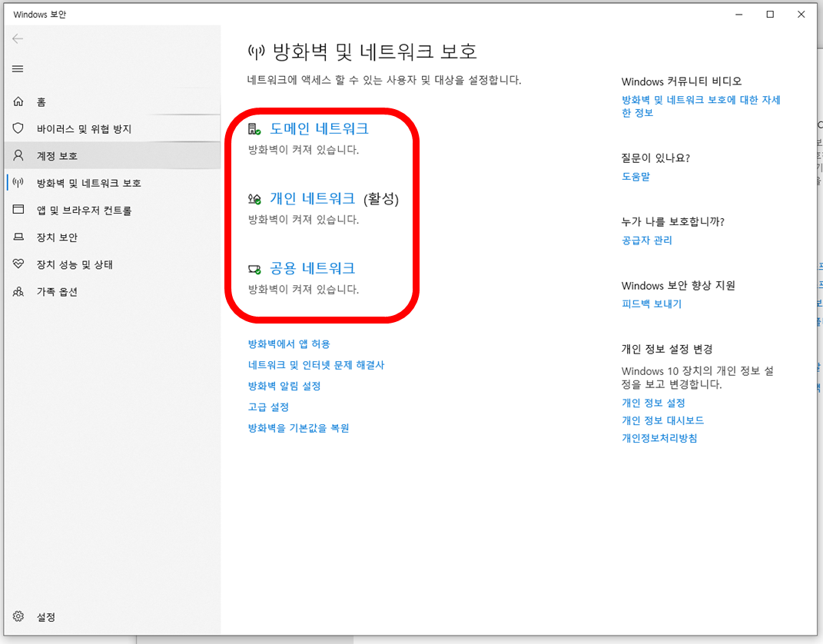823x644 pixels.
Task: Minimize the Windows 보안 window
Action: click(x=739, y=14)
